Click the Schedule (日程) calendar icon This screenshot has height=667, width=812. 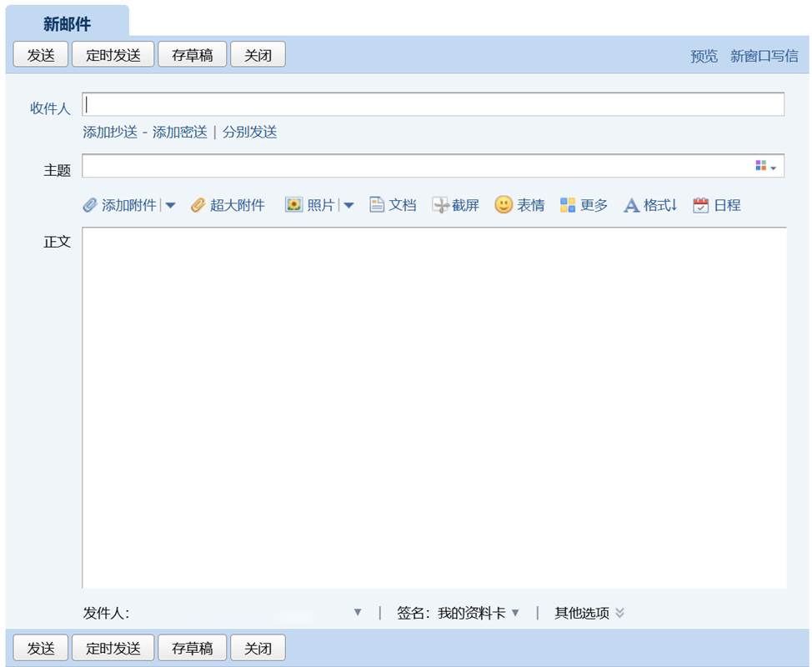pos(701,205)
